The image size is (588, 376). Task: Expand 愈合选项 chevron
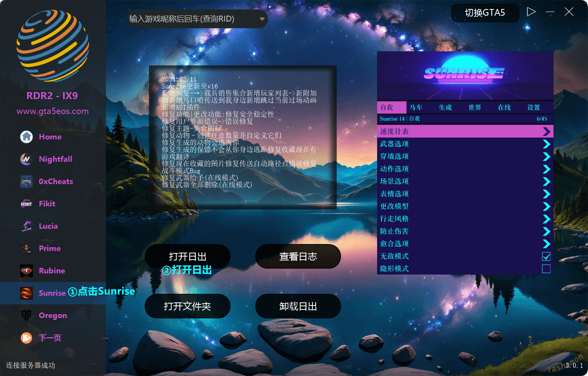click(x=546, y=244)
